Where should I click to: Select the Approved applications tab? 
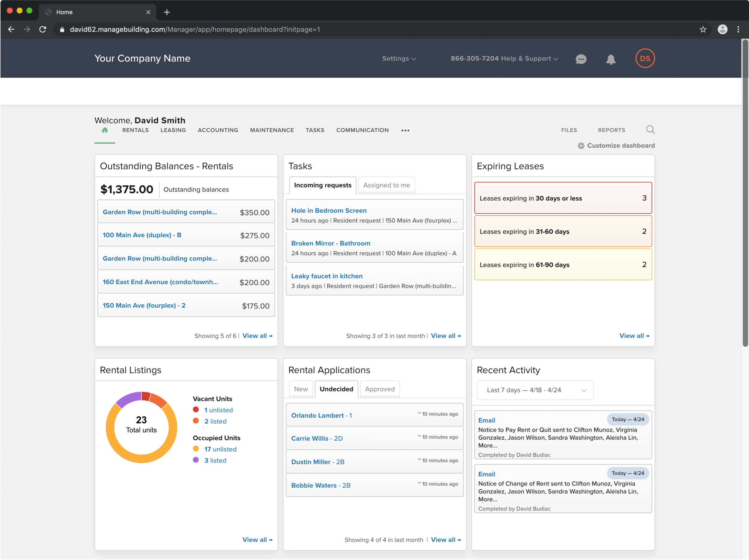380,389
